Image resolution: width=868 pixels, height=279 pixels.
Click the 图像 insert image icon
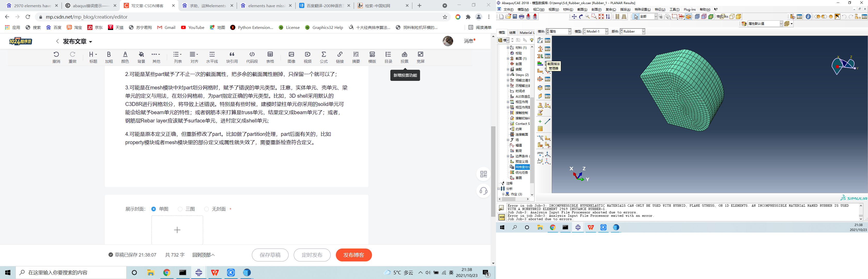(291, 54)
